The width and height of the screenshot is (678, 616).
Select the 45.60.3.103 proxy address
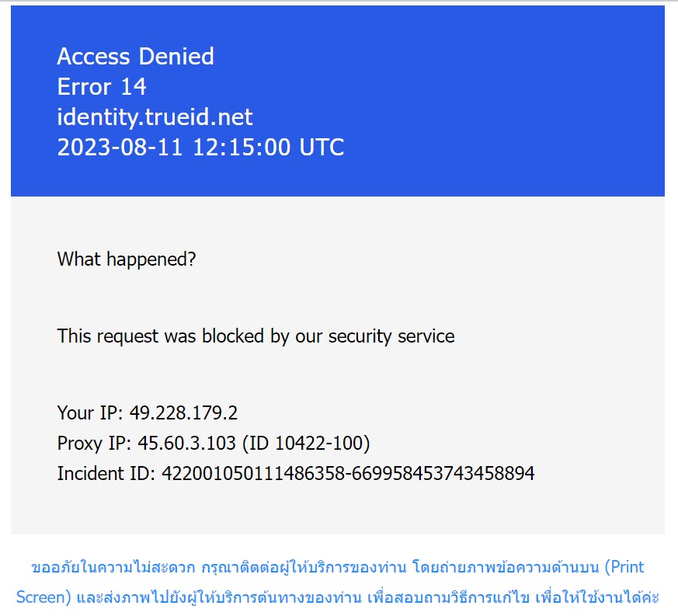(187, 443)
